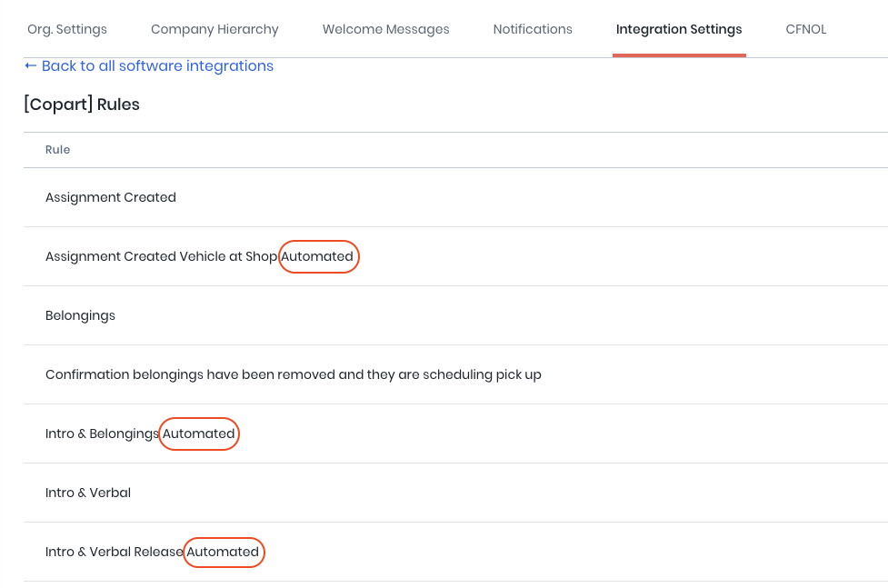The height and width of the screenshot is (588, 888).
Task: Toggle the Automated badge for Intro & Belongings
Action: [198, 434]
